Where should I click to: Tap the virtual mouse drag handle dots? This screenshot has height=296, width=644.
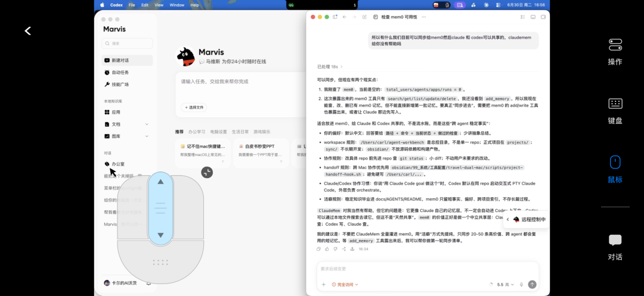pyautogui.click(x=160, y=263)
